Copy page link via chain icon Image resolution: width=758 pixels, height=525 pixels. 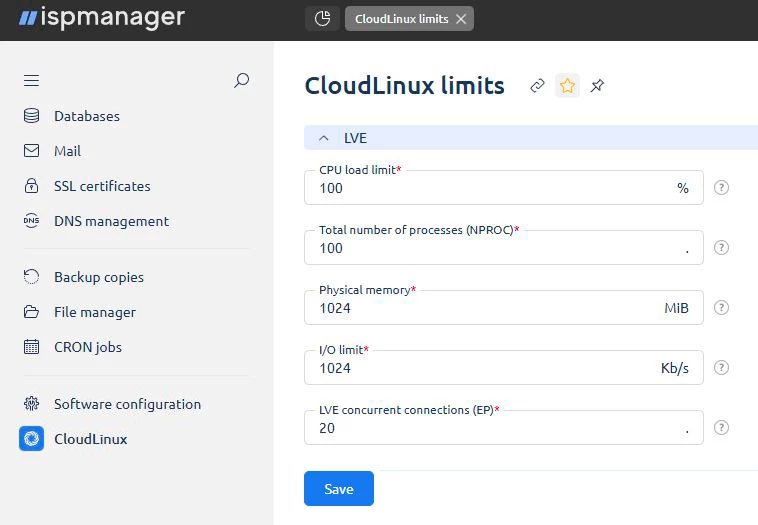tap(537, 86)
